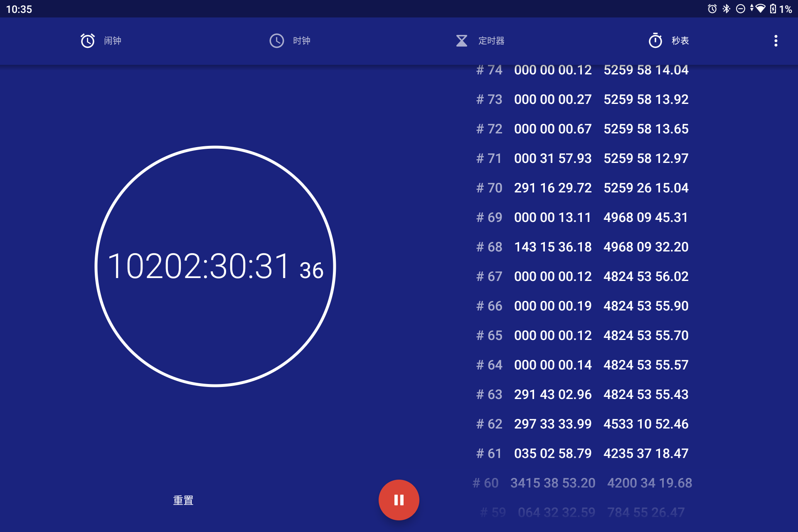This screenshot has width=798, height=532.
Task: Click cumulative time 5259 58 13.65
Action: [x=646, y=129]
